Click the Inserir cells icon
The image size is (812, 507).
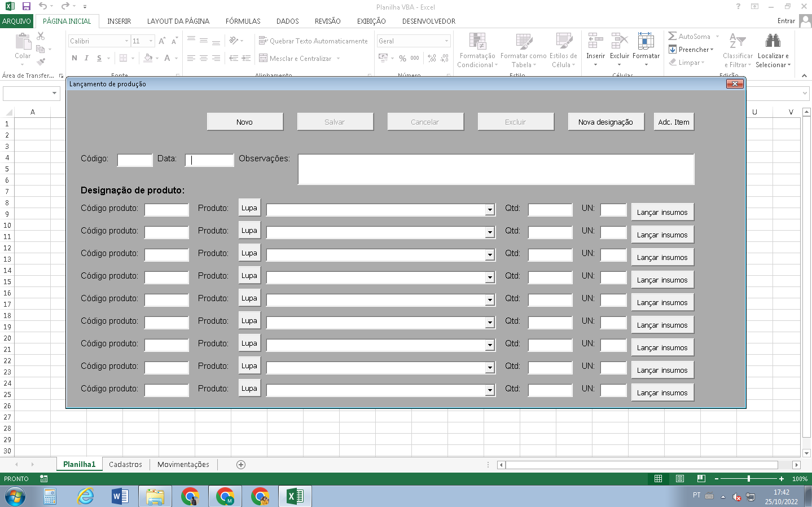595,41
